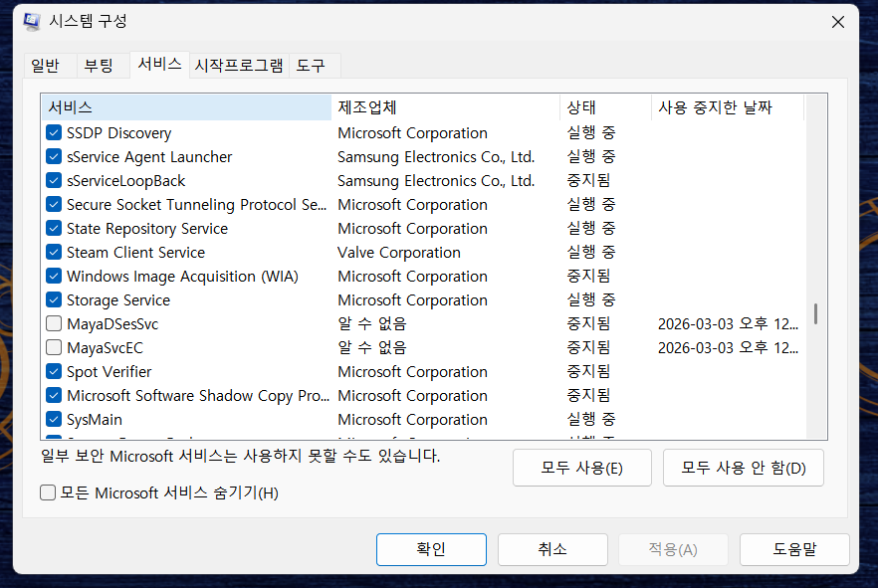Enable the MayaDSesSvc service checkbox
878x588 pixels.
click(54, 323)
